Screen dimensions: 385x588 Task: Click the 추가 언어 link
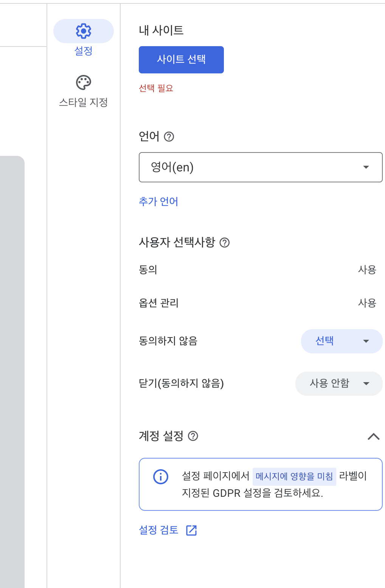pyautogui.click(x=158, y=201)
